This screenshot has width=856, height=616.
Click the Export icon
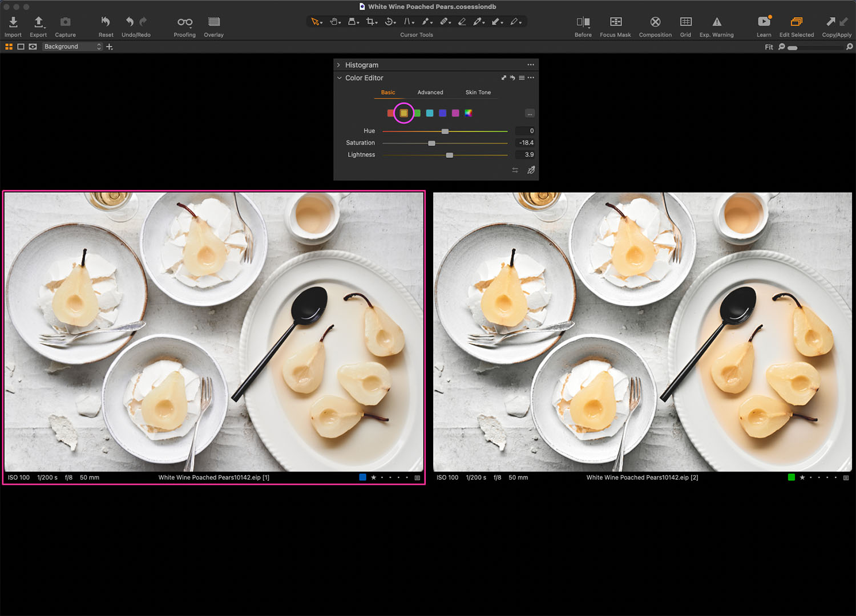pyautogui.click(x=38, y=22)
